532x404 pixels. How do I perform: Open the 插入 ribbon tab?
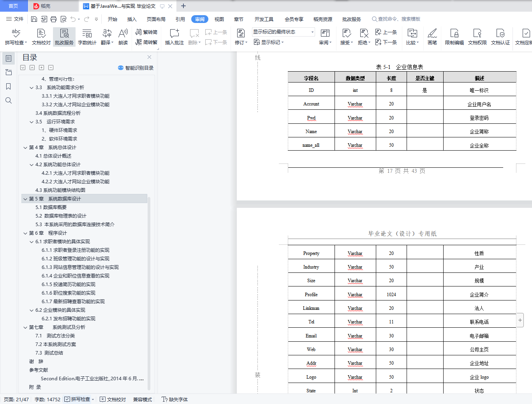click(x=132, y=19)
